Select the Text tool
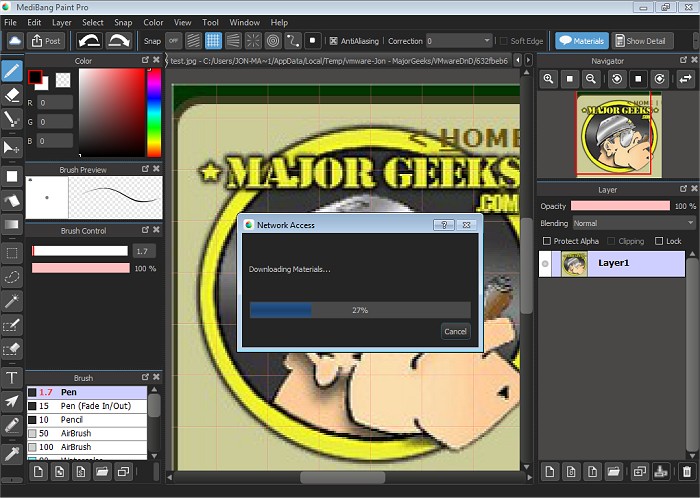This screenshot has width=700, height=498. 13,377
